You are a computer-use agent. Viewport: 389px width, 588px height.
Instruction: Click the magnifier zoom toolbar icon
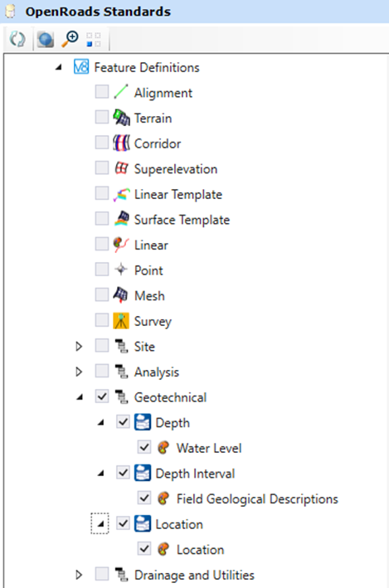tap(70, 39)
